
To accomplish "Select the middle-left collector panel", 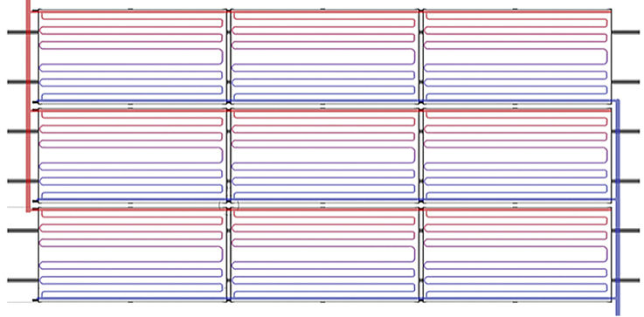I will pyautogui.click(x=132, y=155).
